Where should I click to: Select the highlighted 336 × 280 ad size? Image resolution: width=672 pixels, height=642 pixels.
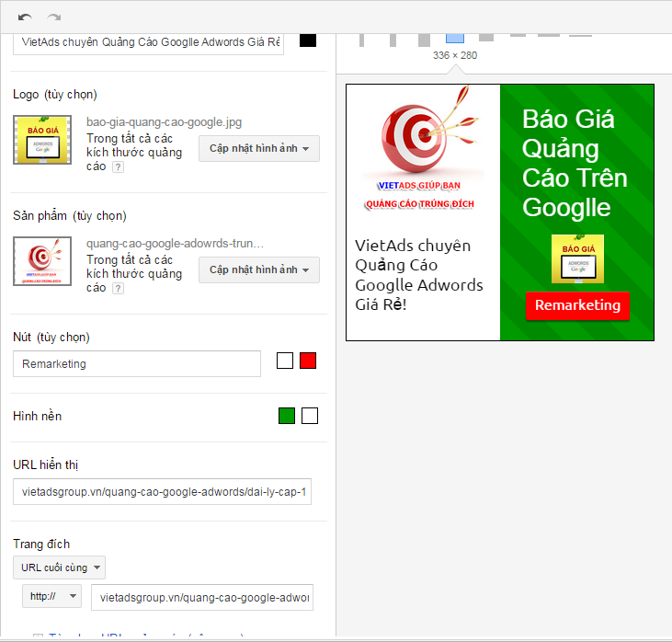[x=454, y=38]
